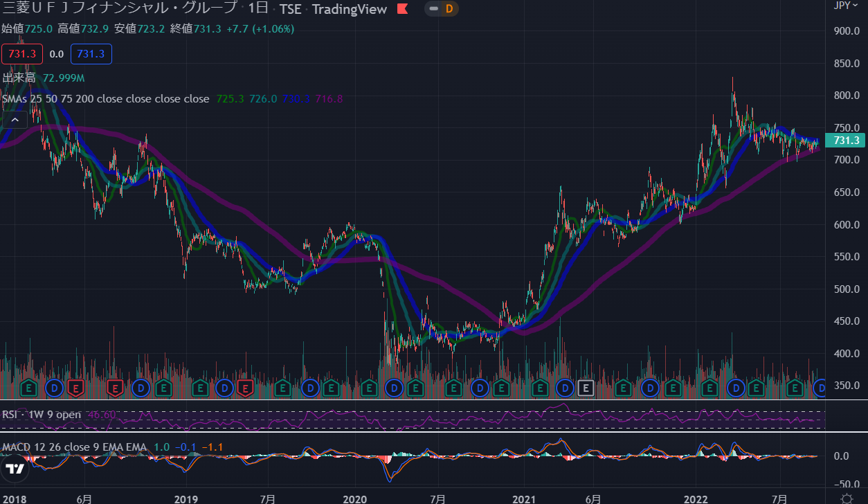Image resolution: width=868 pixels, height=504 pixels.
Task: Click the 350.0 price axis label
Action: 846,386
